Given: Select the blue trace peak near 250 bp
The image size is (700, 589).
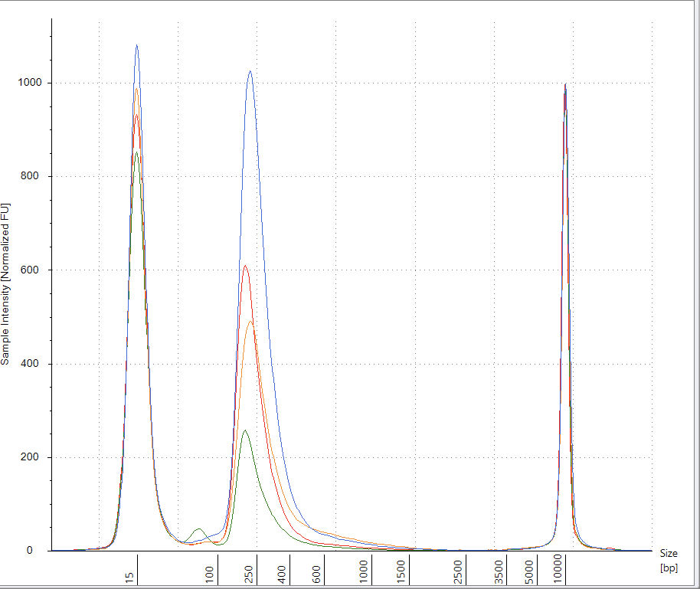Looking at the screenshot, I should (x=250, y=71).
